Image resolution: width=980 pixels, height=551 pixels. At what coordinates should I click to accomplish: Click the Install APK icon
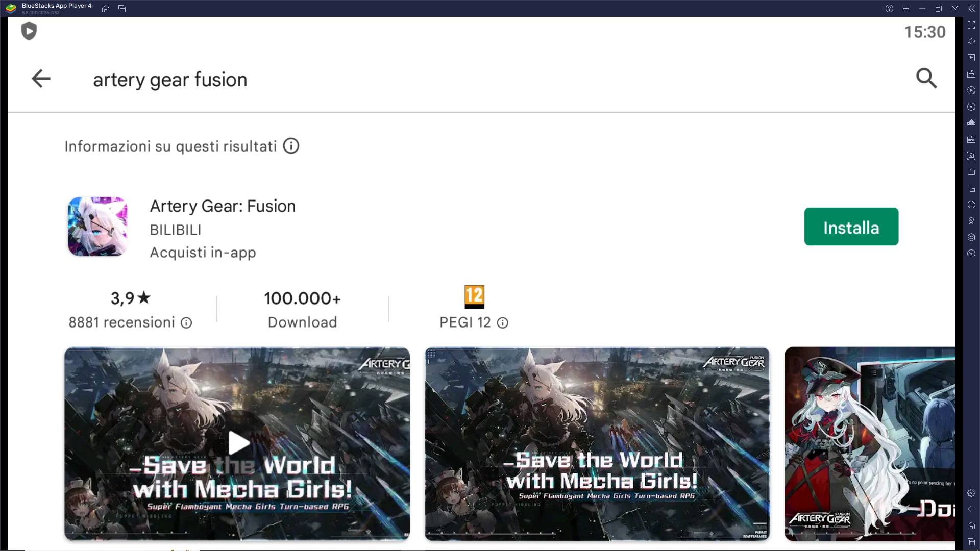tap(971, 139)
